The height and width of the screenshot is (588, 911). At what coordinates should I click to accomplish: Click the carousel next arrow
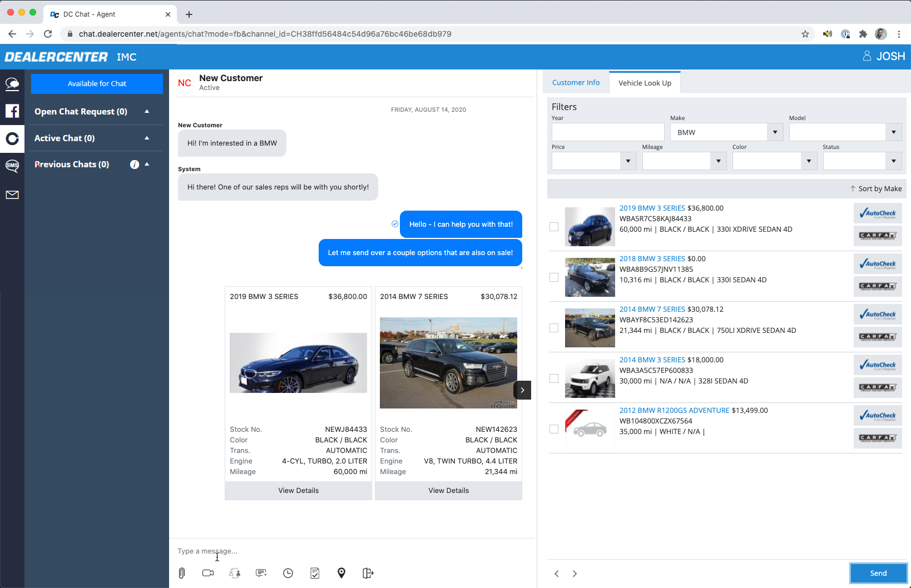coord(522,390)
